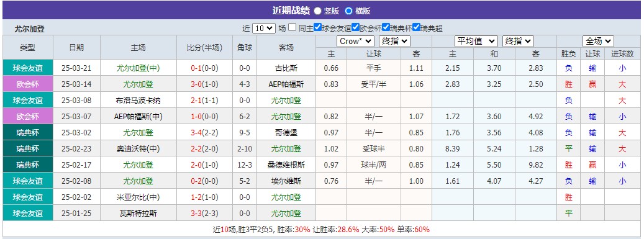Click home odds value 8.39

tap(452, 148)
